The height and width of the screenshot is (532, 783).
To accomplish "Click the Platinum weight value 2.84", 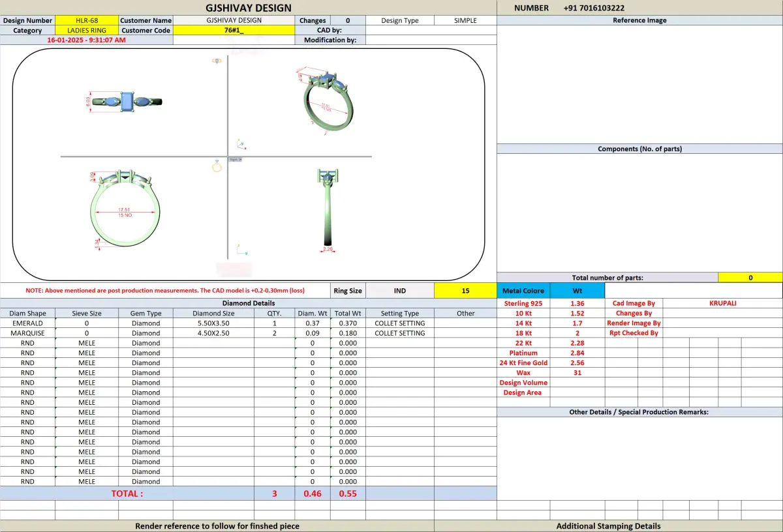I will click(577, 353).
